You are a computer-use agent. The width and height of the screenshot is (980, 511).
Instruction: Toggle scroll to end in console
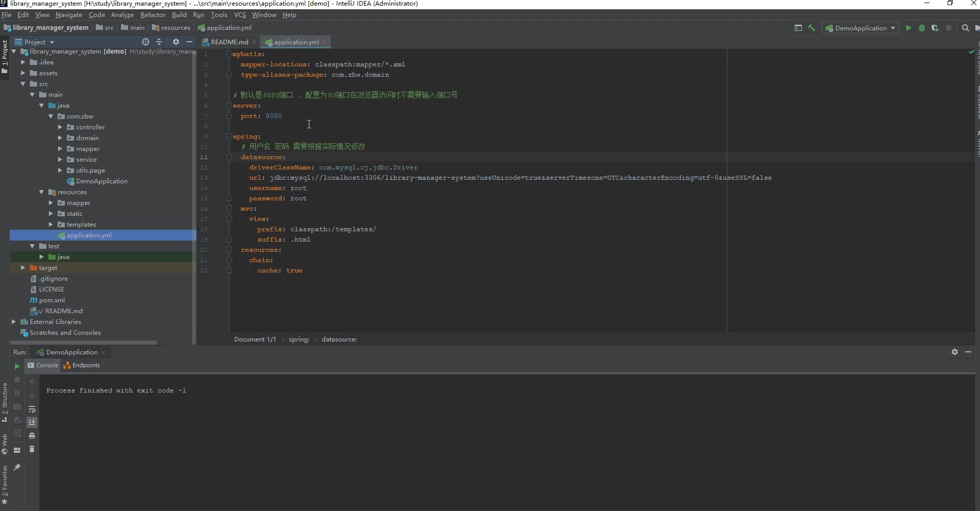pos(32,422)
